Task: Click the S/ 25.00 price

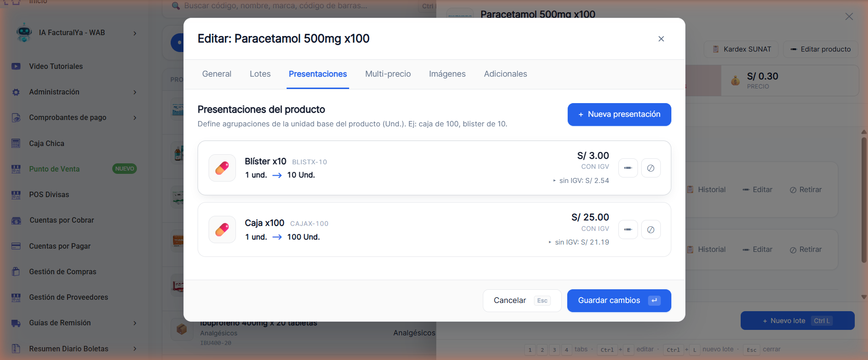Action: click(x=590, y=217)
